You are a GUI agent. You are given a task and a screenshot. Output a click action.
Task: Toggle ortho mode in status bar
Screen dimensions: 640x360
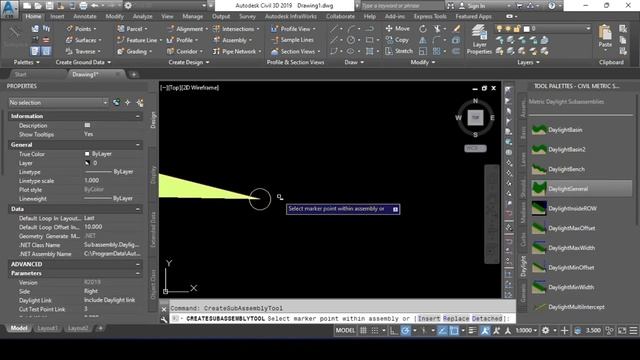coord(394,330)
